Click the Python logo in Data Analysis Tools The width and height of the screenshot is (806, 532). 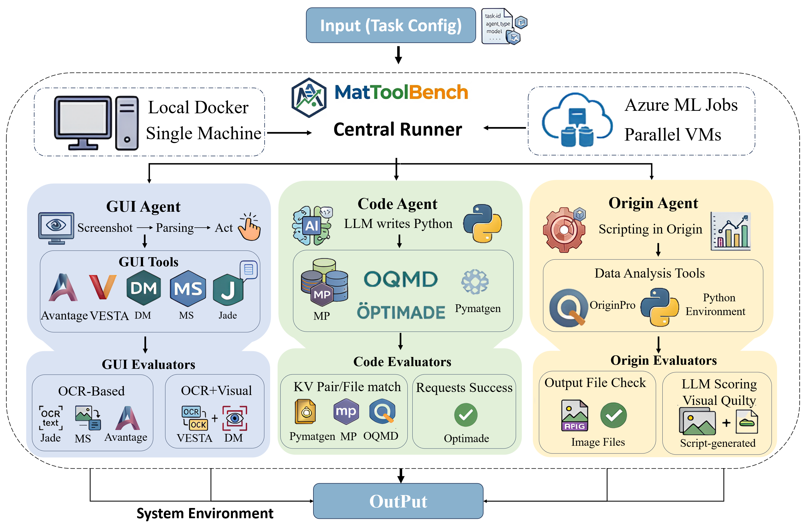pos(659,307)
